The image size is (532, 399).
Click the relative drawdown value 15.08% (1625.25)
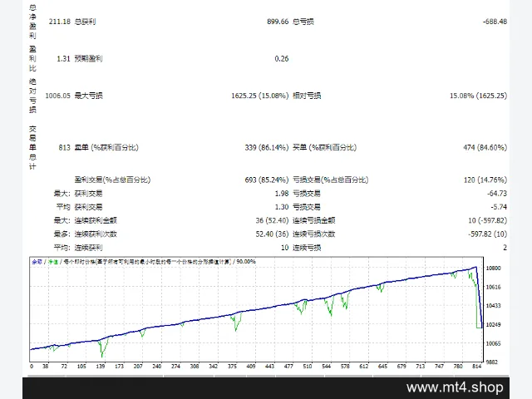[479, 96]
